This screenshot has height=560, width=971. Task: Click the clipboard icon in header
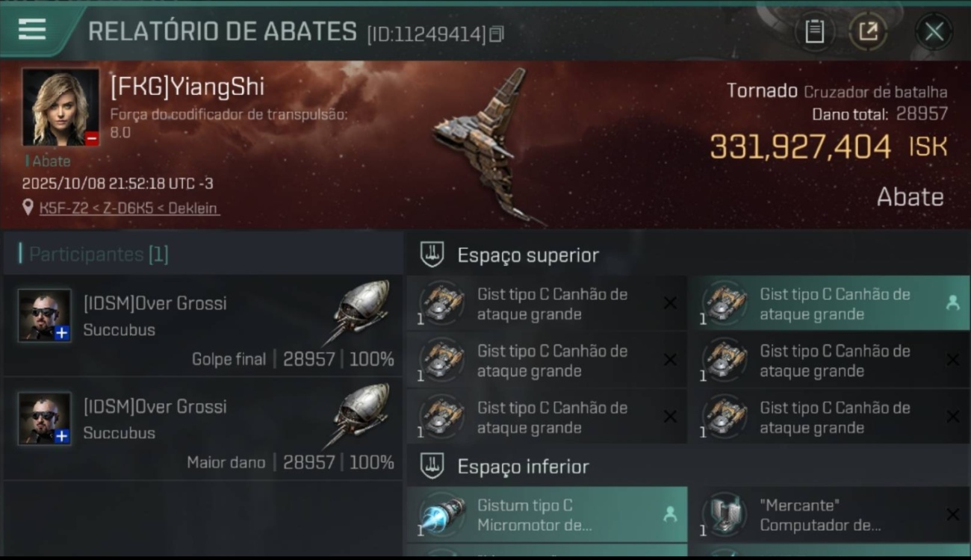click(x=814, y=31)
